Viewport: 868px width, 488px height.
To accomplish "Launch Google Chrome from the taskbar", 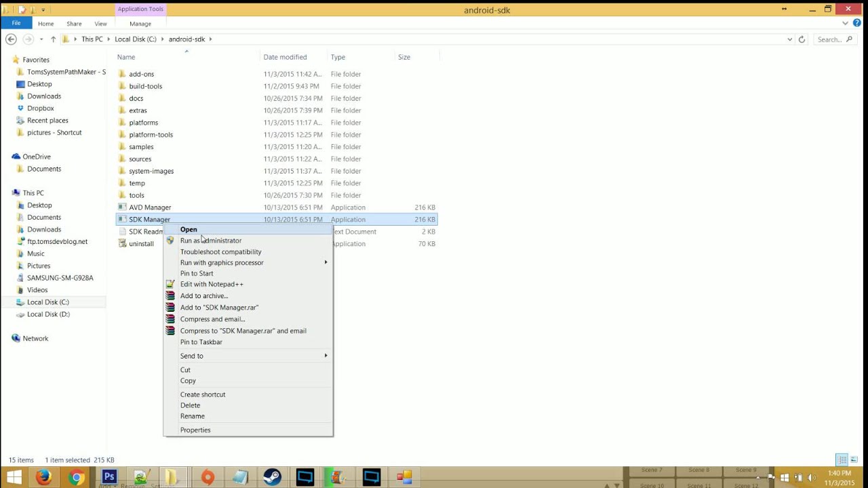I will 77,477.
